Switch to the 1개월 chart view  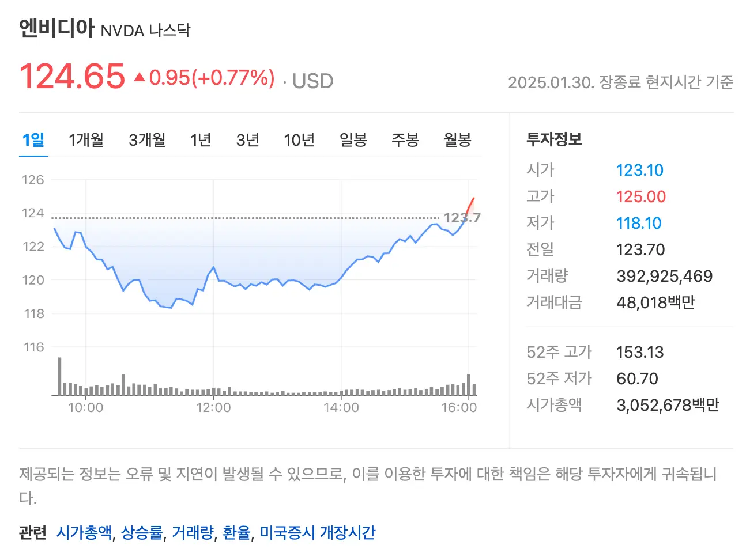click(x=86, y=139)
